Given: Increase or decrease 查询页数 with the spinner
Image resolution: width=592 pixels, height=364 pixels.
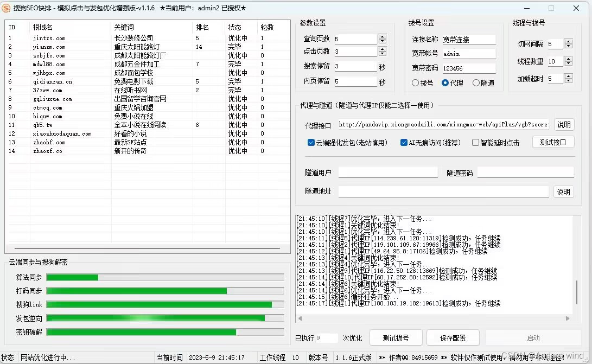Looking at the screenshot, I should click(x=382, y=39).
